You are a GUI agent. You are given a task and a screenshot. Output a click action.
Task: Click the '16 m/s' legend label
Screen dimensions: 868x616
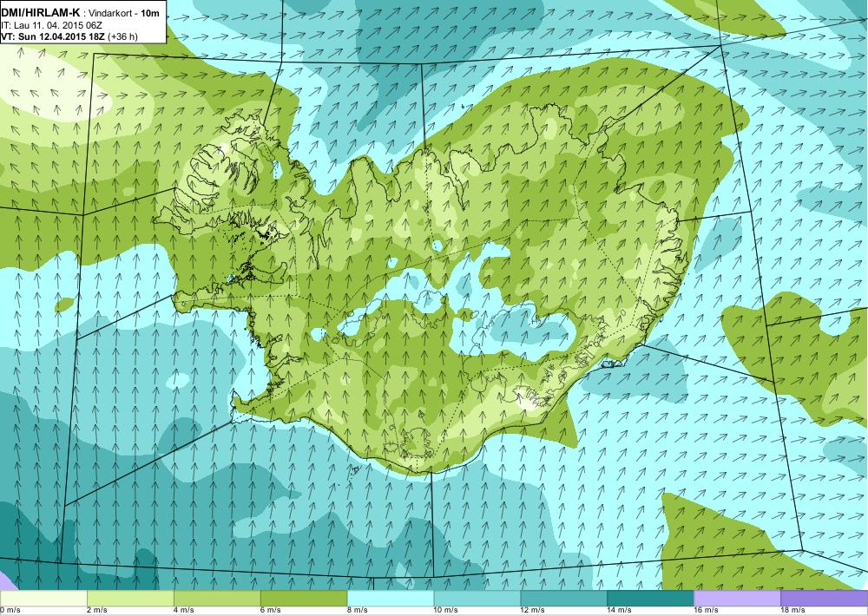point(707,611)
